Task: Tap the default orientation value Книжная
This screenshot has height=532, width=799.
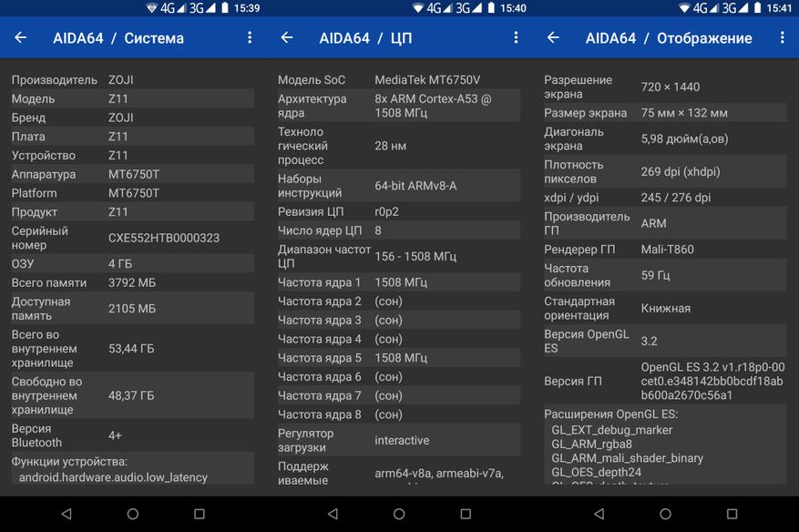Action: (x=665, y=309)
